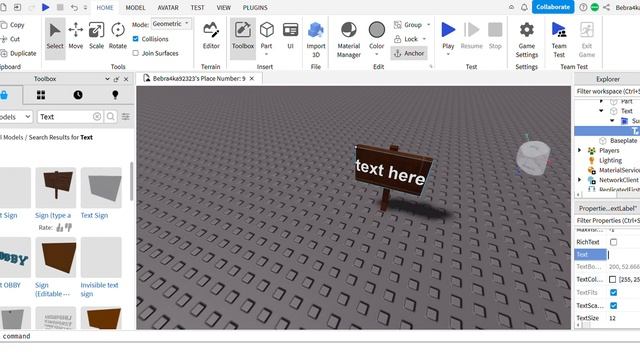The width and height of the screenshot is (640, 360).
Task: Click the Copy button
Action: click(13, 25)
